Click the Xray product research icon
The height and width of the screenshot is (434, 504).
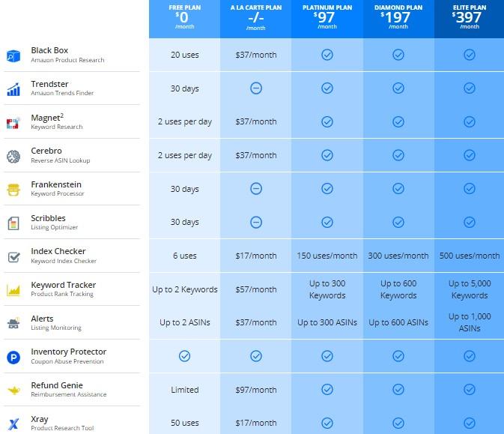13,423
